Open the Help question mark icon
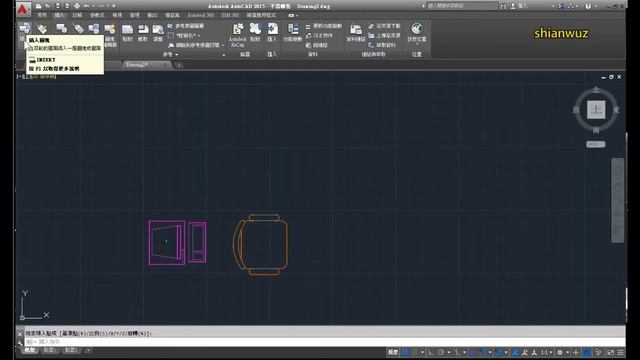This screenshot has height=360, width=640. (x=588, y=6)
